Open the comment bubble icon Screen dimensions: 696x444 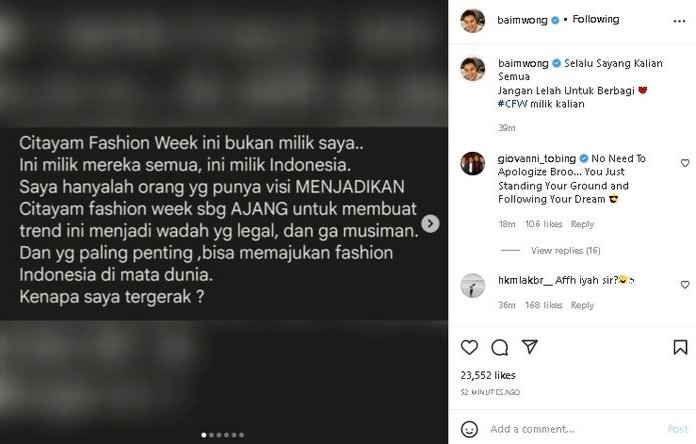(x=499, y=347)
